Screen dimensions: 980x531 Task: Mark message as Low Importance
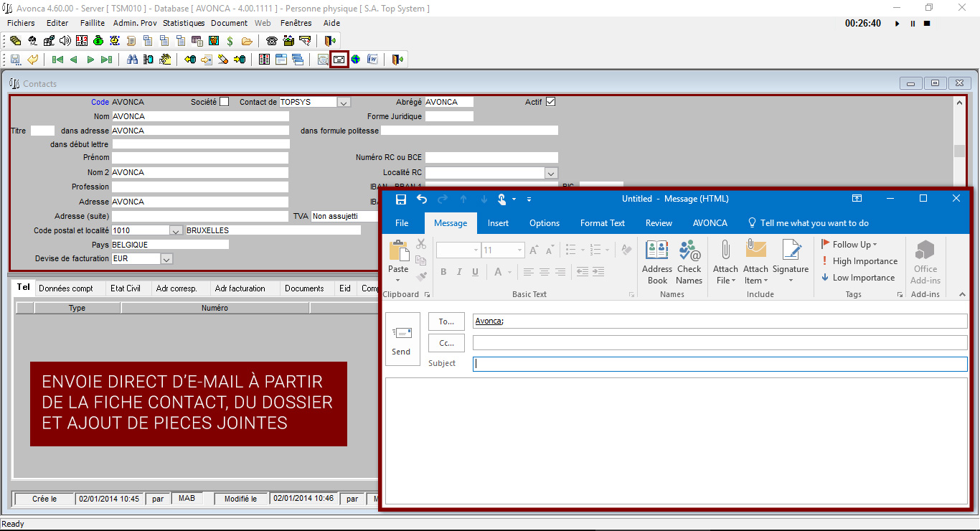click(858, 278)
